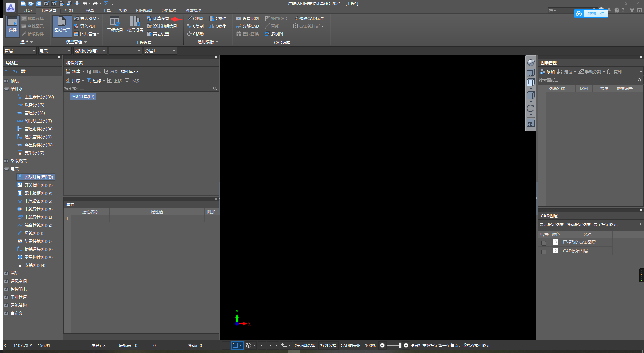Switch to the 视图 ribbon tab

pyautogui.click(x=123, y=11)
